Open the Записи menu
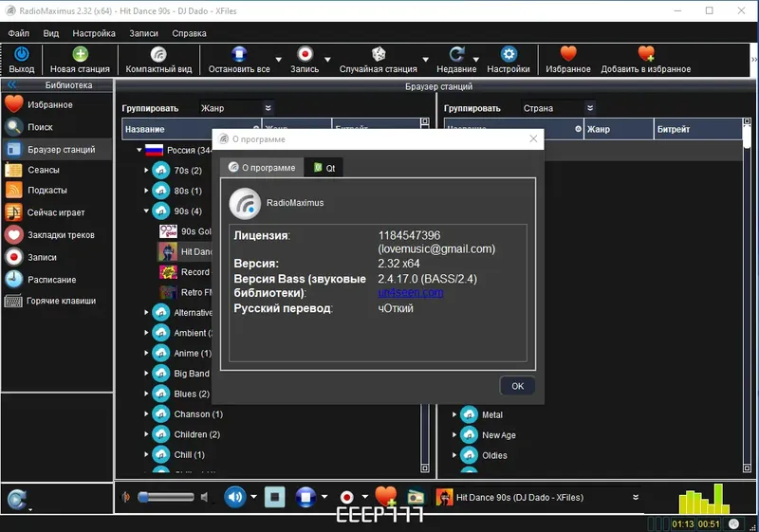Viewport: 759px width, 532px height. 143,33
